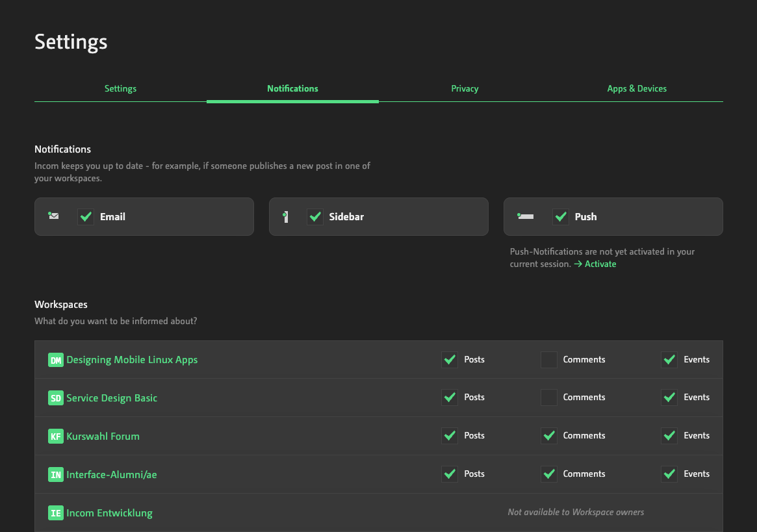The image size is (757, 532).
Task: Uncheck Events for Kurswahl Forum
Action: click(669, 435)
